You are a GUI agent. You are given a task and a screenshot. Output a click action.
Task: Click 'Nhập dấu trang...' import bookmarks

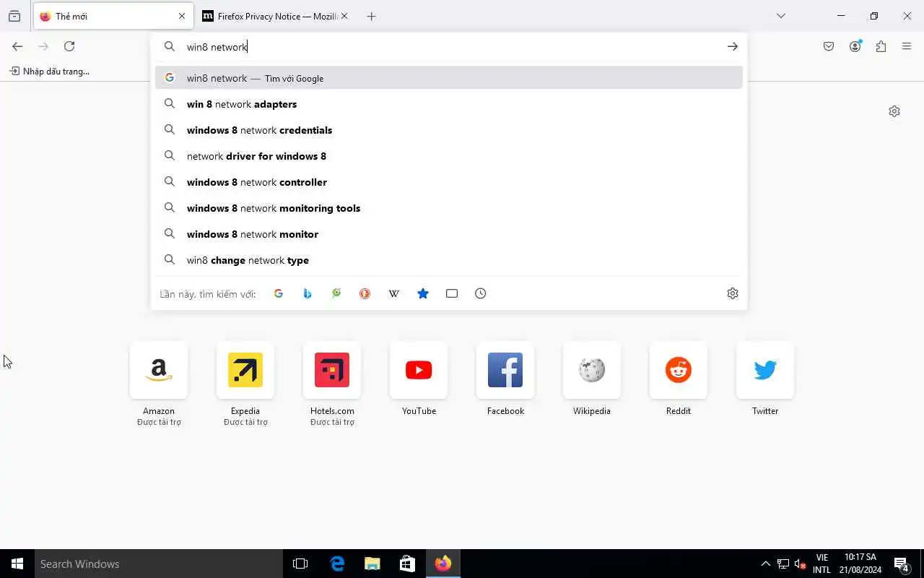[x=50, y=71]
